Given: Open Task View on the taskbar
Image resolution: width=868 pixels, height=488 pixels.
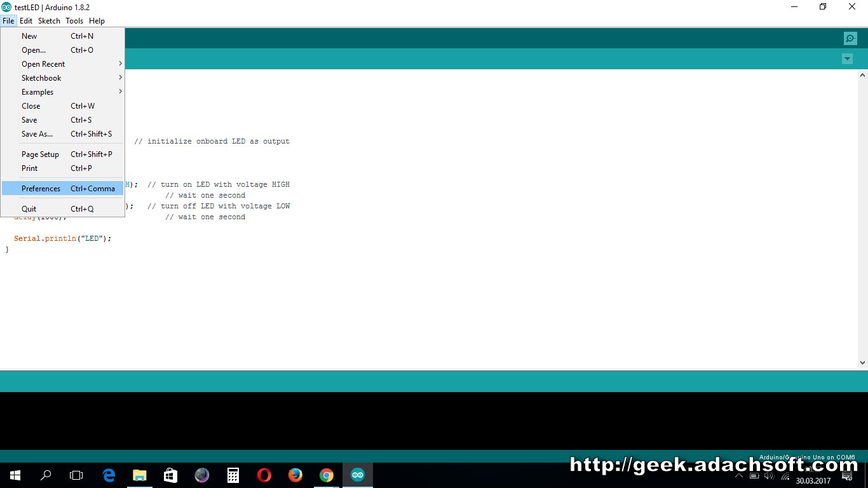Looking at the screenshot, I should tap(76, 475).
